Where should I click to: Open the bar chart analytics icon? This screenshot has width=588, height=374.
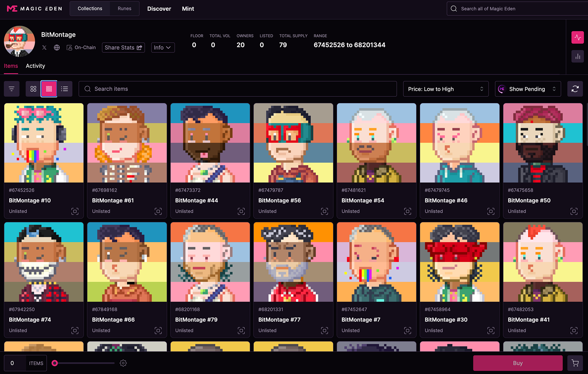(x=578, y=56)
